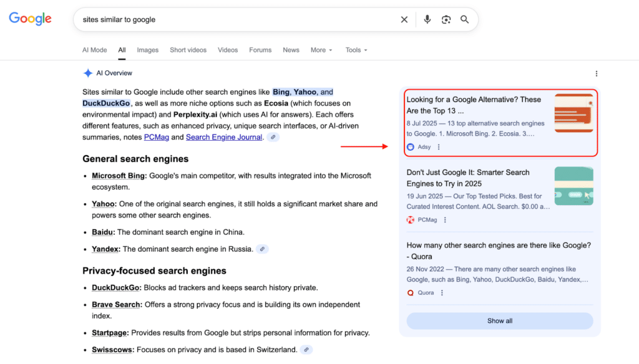Click the three-dot menu next to Quora source

tap(442, 293)
